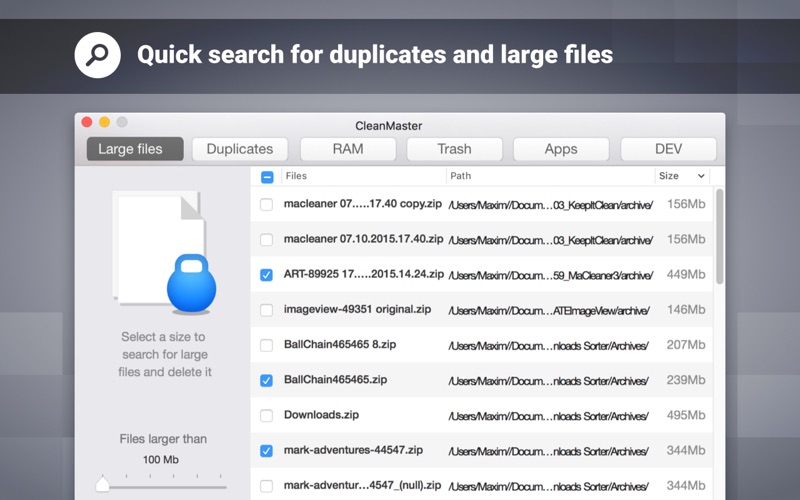Switch to the Apps tab
800x500 pixels.
[x=561, y=149]
